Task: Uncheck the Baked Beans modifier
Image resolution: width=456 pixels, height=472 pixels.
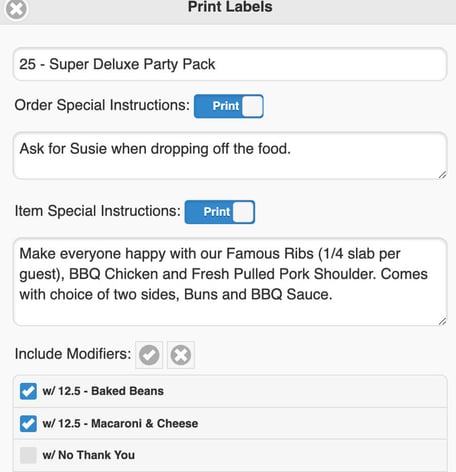Action: (28, 391)
